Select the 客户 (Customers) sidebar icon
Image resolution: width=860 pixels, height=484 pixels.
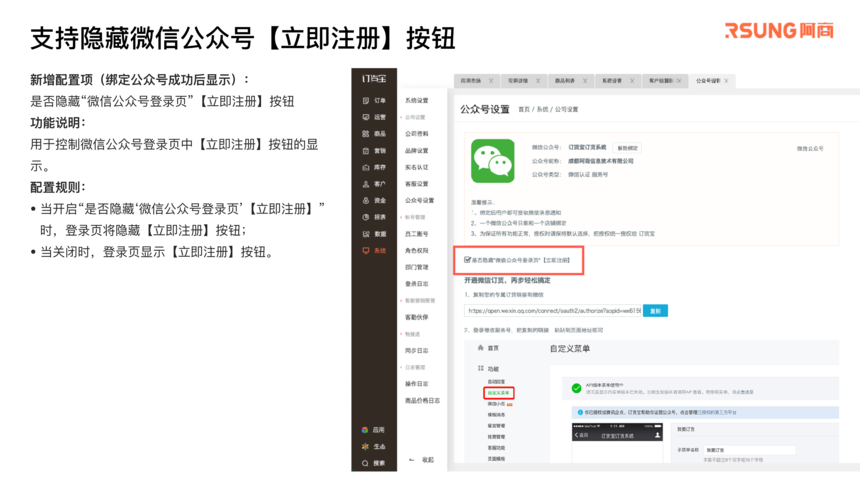pyautogui.click(x=373, y=184)
